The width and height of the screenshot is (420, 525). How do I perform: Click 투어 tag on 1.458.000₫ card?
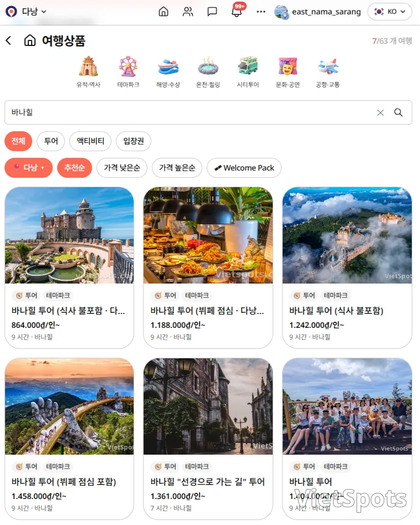point(27,467)
